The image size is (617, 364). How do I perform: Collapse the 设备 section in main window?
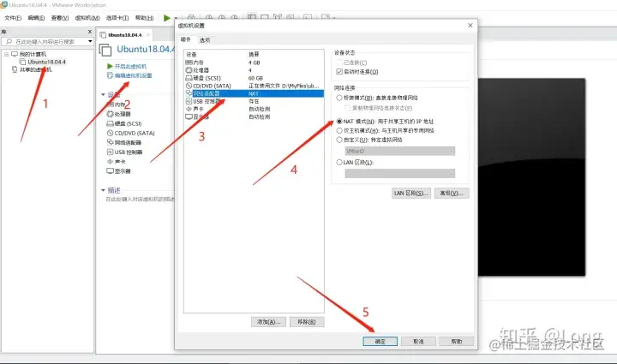(103, 95)
